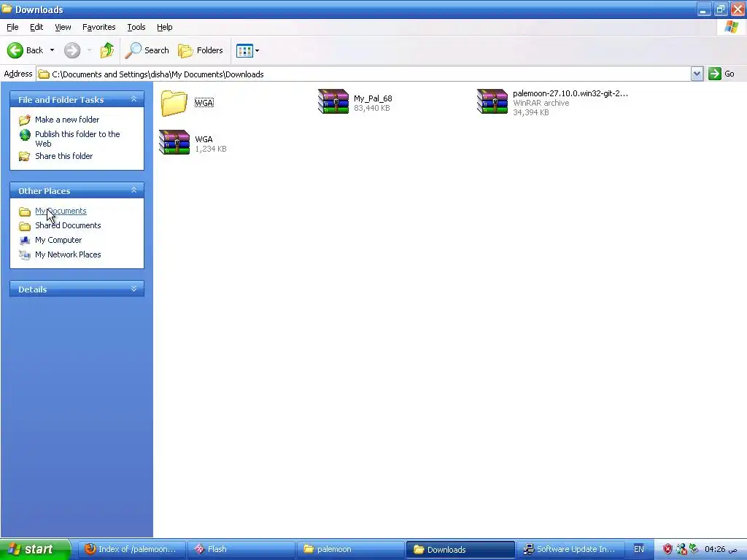Image resolution: width=747 pixels, height=560 pixels.
Task: Open Shared Documents
Action: click(x=68, y=225)
